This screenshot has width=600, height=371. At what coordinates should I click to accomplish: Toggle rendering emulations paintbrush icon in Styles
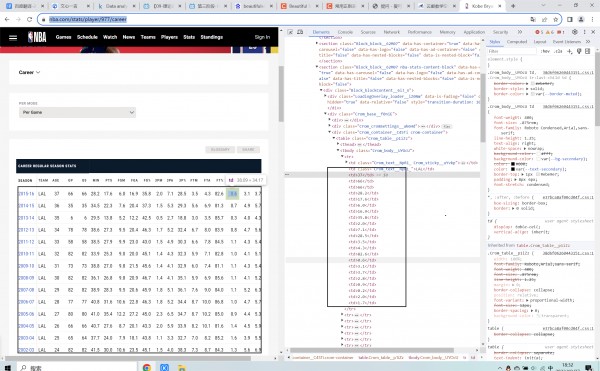point(579,51)
